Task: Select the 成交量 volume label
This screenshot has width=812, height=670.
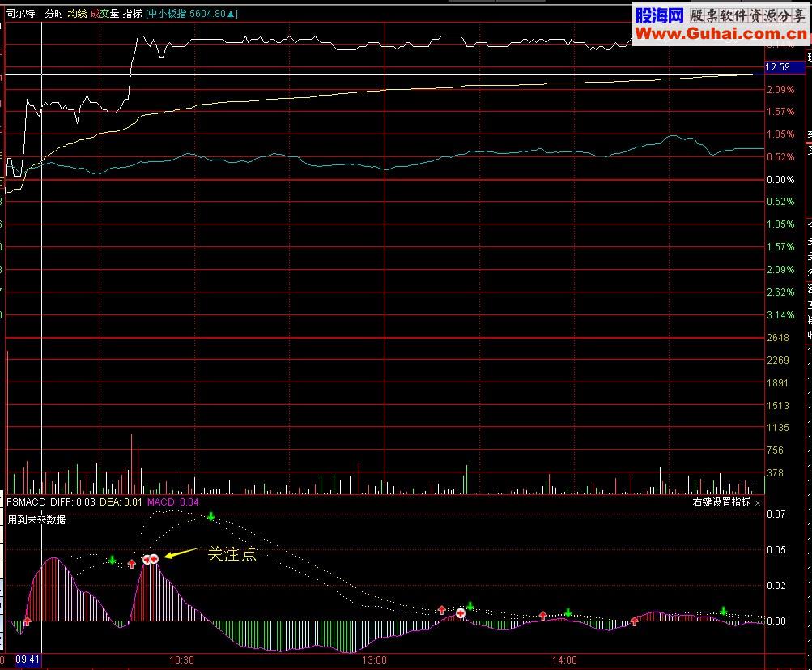Action: 104,14
